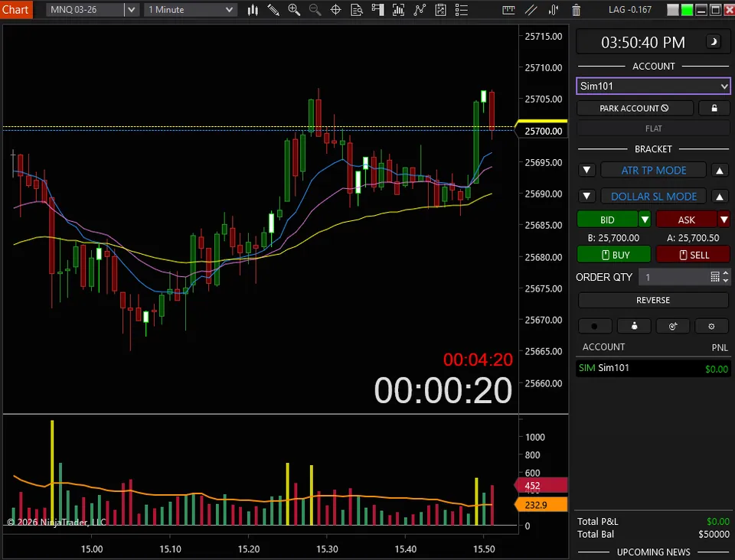Click the red ASK button
The width and height of the screenshot is (735, 560).
pos(687,220)
